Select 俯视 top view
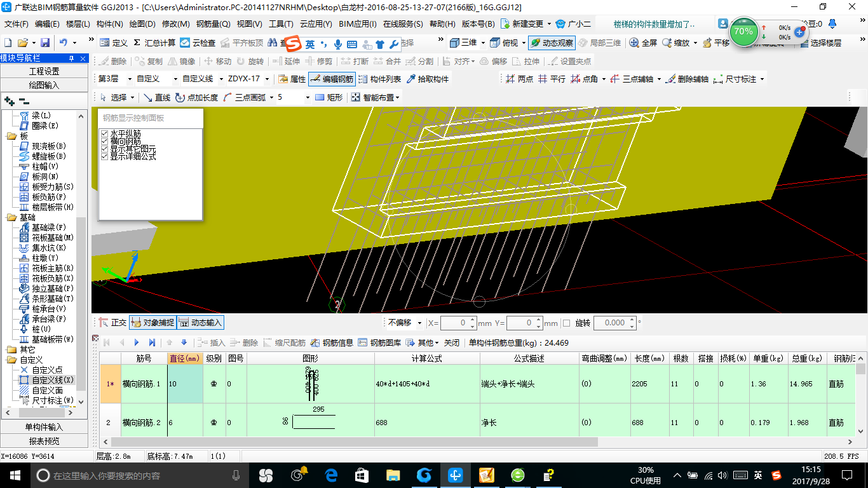This screenshot has height=488, width=868. (x=504, y=43)
